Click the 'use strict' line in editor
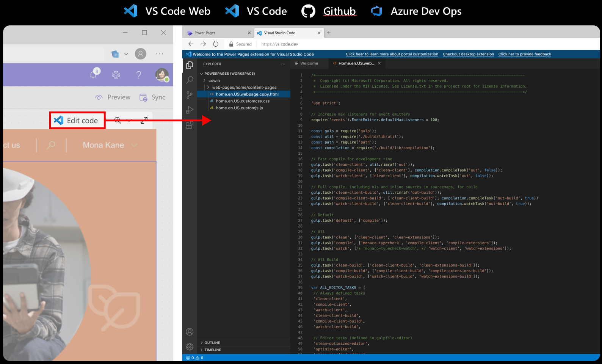 326,103
